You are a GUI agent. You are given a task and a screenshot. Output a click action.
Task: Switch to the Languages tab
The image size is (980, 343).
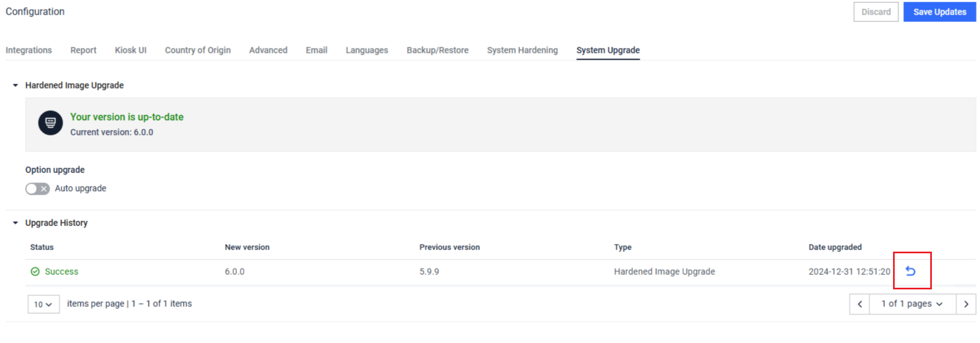(367, 50)
